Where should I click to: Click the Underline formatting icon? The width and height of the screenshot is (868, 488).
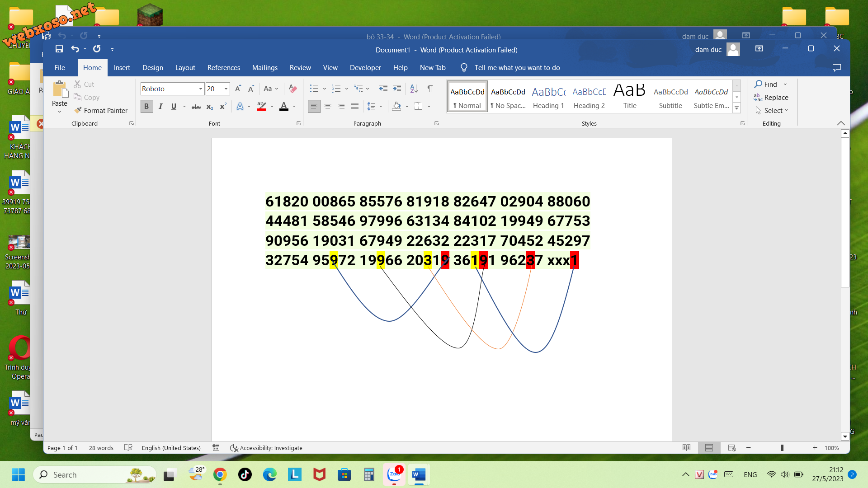click(174, 107)
